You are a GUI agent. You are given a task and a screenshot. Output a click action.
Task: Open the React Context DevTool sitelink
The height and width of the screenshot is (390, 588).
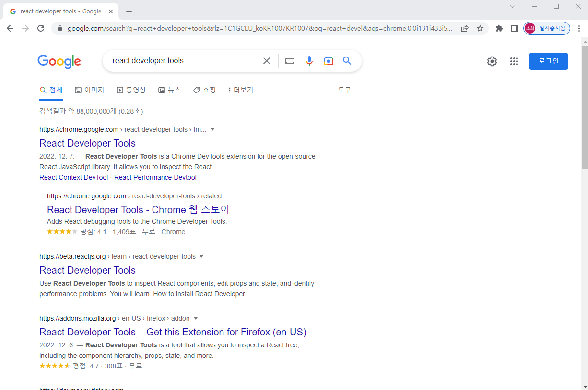click(74, 177)
